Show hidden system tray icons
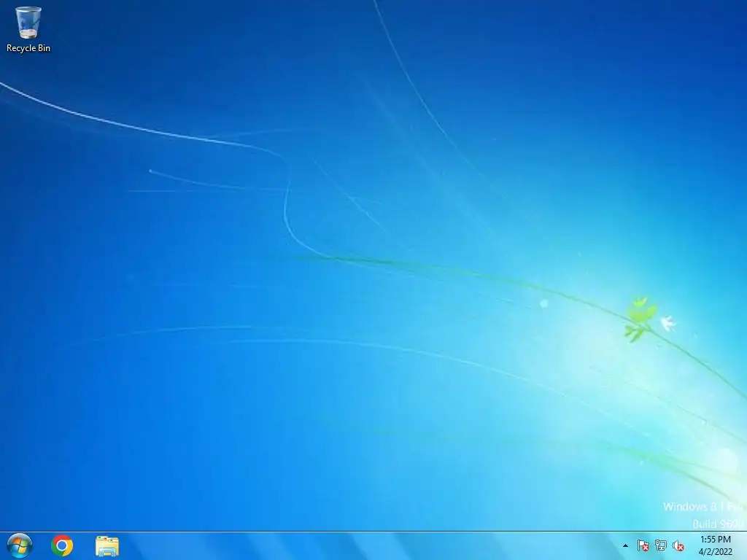Viewport: 747px width, 560px height. coord(625,546)
